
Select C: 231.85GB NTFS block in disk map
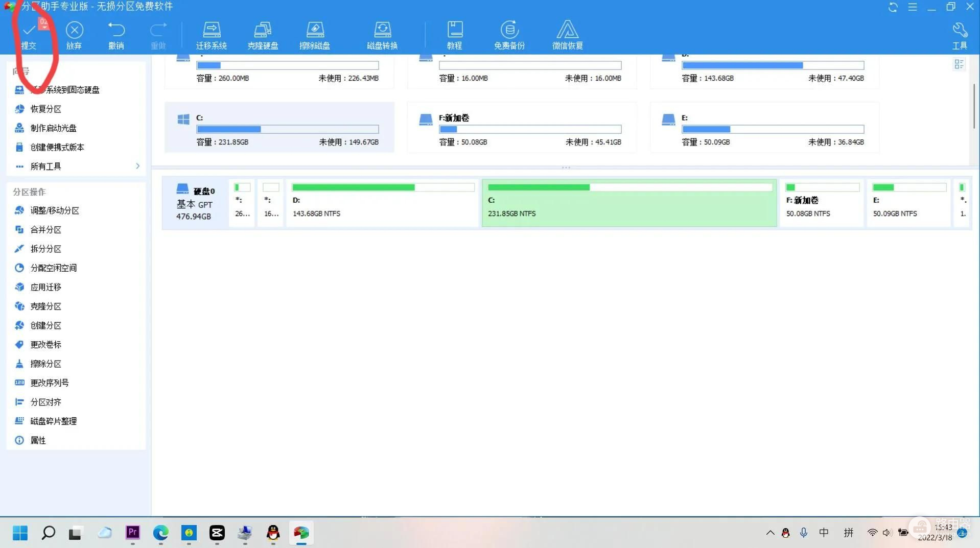[x=629, y=203]
